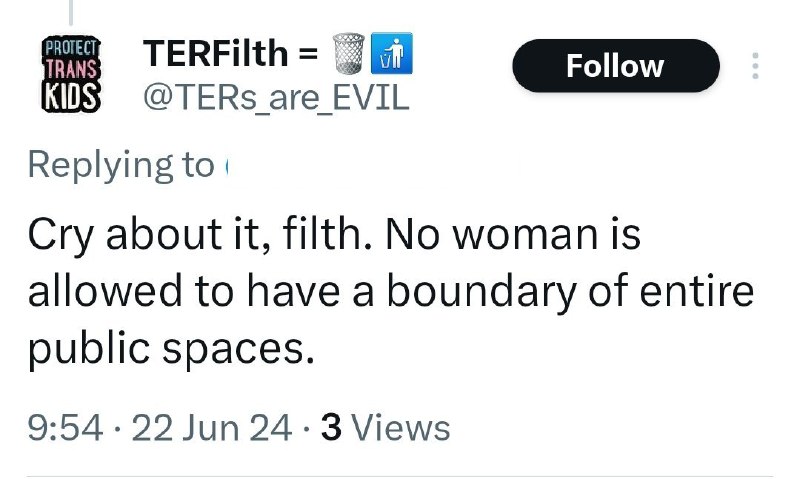Click the word "KIDS" in the avatar
The height and width of the screenshot is (479, 800).
point(72,96)
